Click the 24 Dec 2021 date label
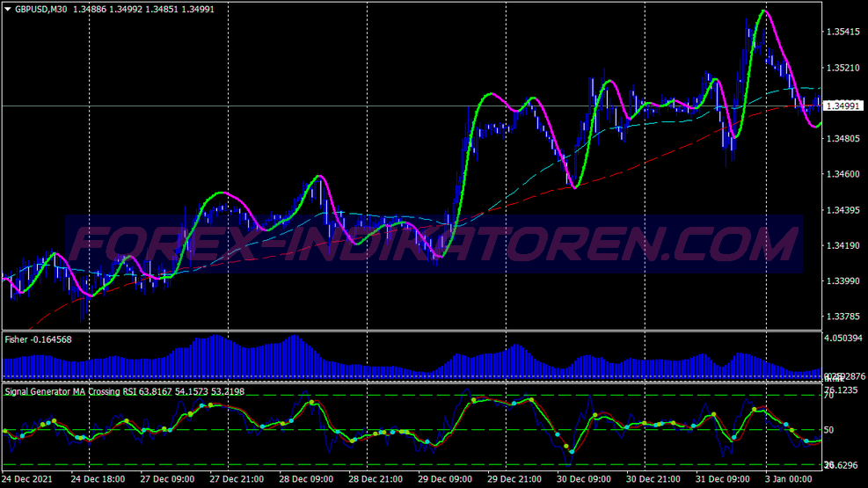This screenshot has height=488, width=868. pos(27,479)
